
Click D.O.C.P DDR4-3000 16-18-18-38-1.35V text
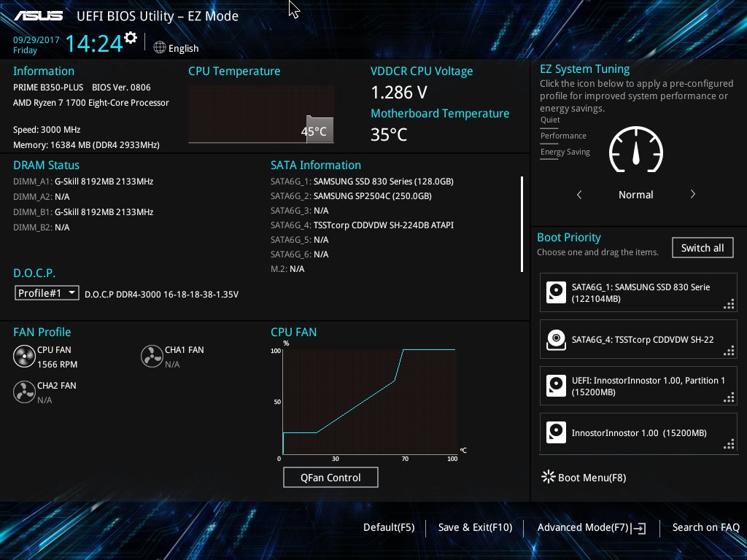coord(161,295)
